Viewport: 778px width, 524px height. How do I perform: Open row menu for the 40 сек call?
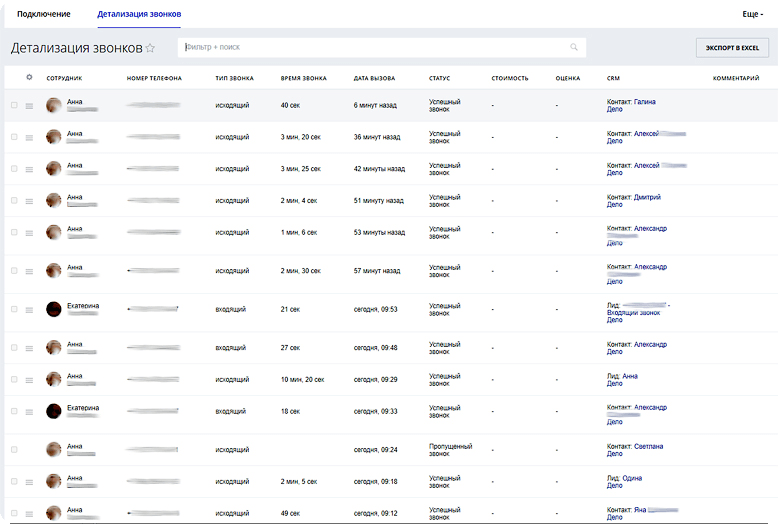point(29,106)
